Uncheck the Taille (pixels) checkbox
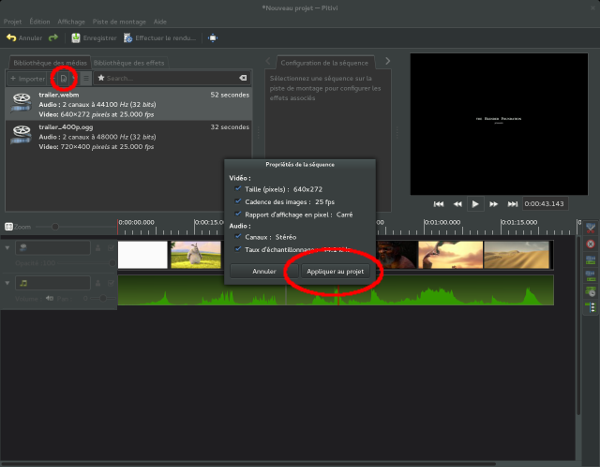Viewport: 600px width, 467px height. point(236,188)
